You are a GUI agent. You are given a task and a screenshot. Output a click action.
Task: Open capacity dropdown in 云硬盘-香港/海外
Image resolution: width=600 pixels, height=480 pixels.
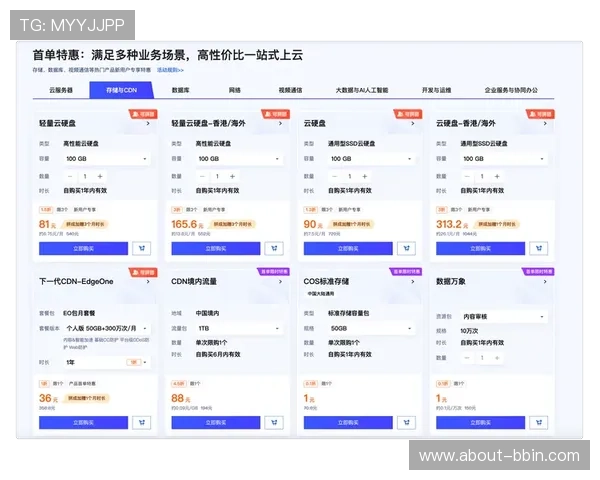point(504,159)
